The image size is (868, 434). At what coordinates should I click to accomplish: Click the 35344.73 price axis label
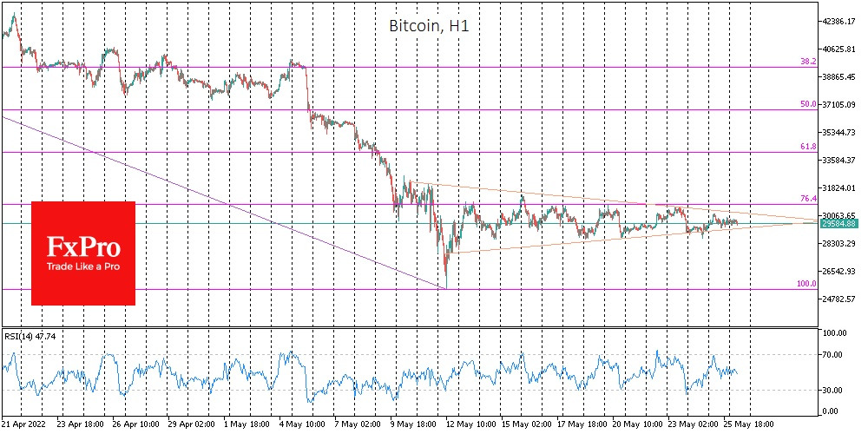tap(839, 132)
